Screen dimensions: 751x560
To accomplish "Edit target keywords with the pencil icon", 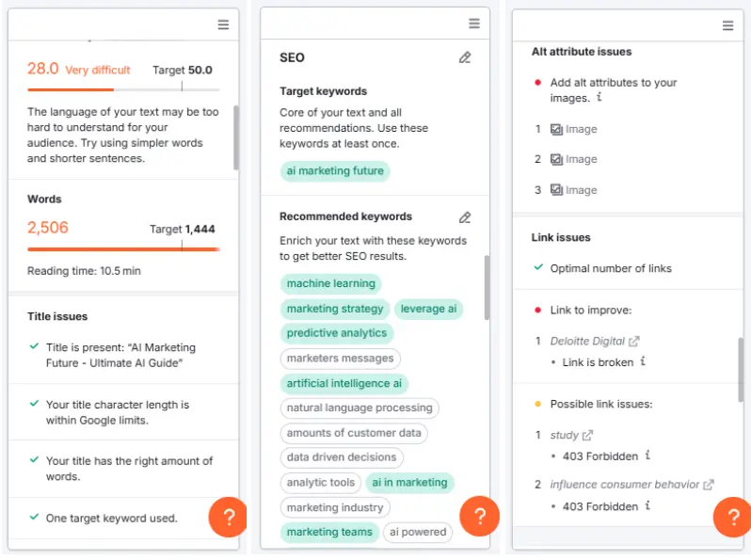I will 465,57.
